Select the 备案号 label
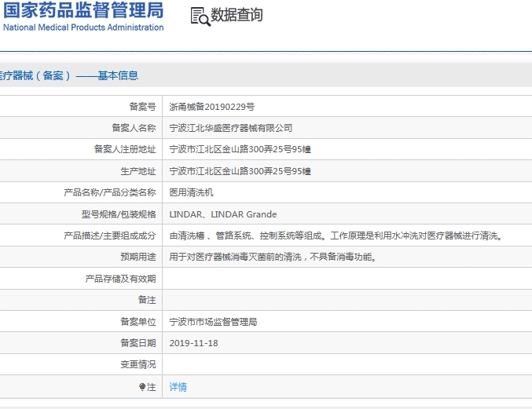The width and height of the screenshot is (532, 409). pyautogui.click(x=142, y=107)
